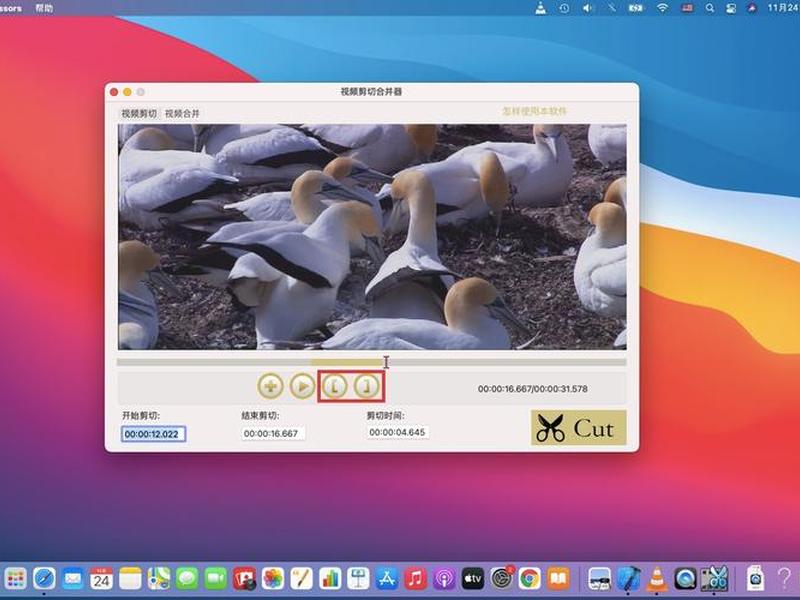The image size is (800, 600).
Task: Open Mail from the Dock
Action: click(x=73, y=579)
